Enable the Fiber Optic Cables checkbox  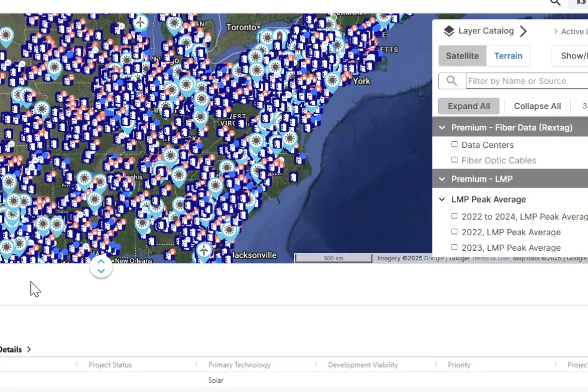[454, 160]
